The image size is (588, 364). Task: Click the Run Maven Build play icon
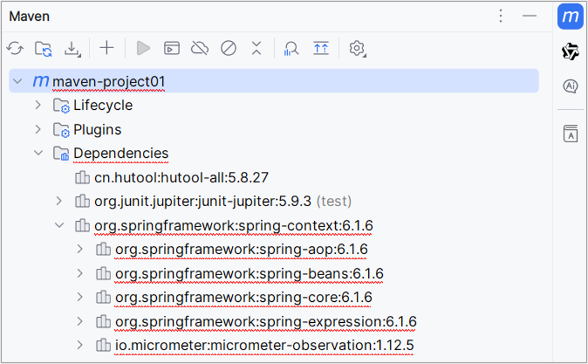click(x=143, y=49)
